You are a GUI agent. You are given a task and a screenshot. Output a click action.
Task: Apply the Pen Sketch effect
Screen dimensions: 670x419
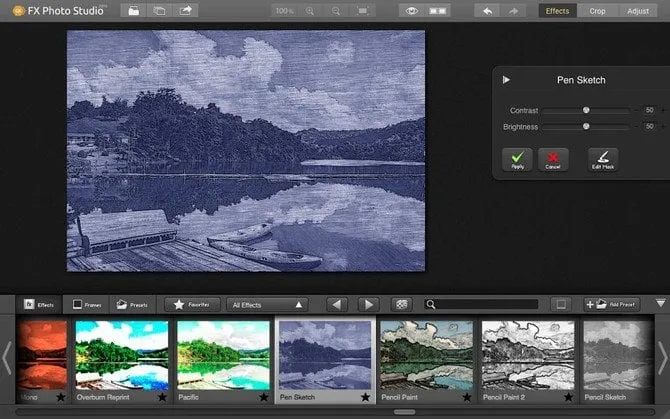[x=517, y=159]
